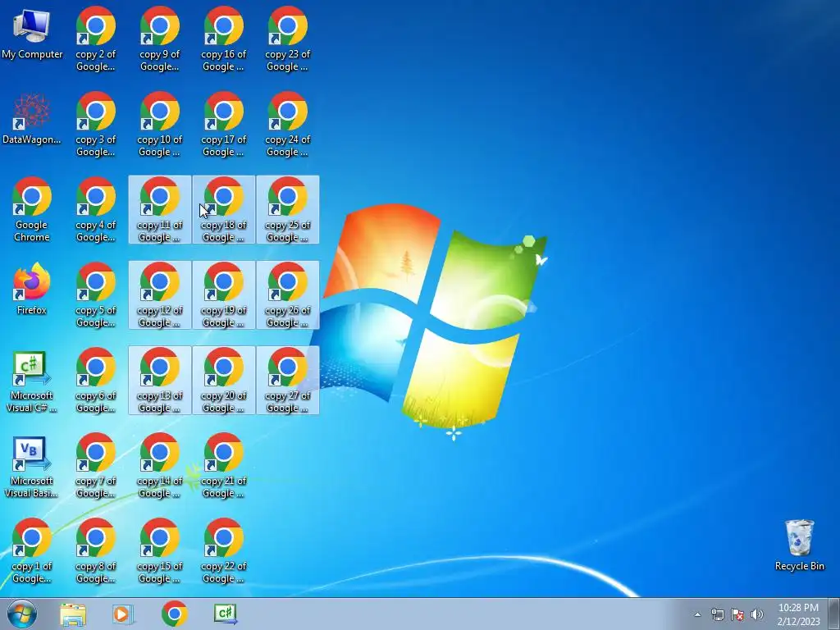Select the Firefox desktop shortcut
This screenshot has height=630, width=840.
[x=32, y=290]
